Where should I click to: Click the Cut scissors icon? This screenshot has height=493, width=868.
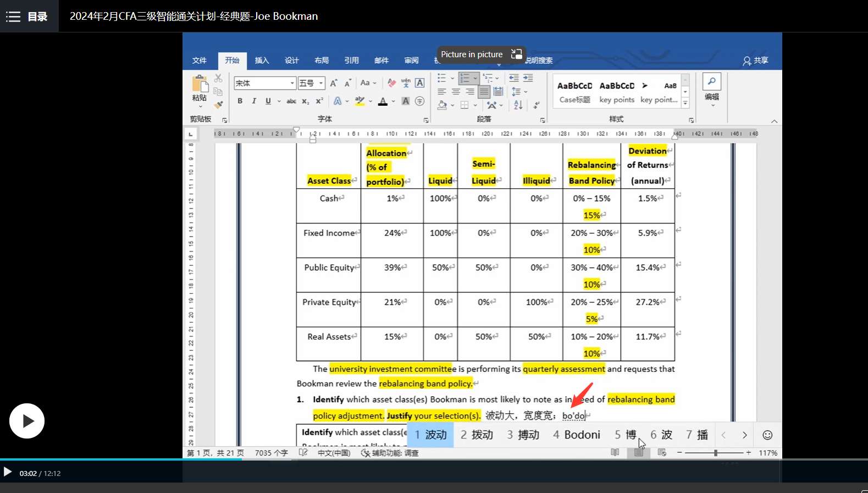click(x=218, y=78)
